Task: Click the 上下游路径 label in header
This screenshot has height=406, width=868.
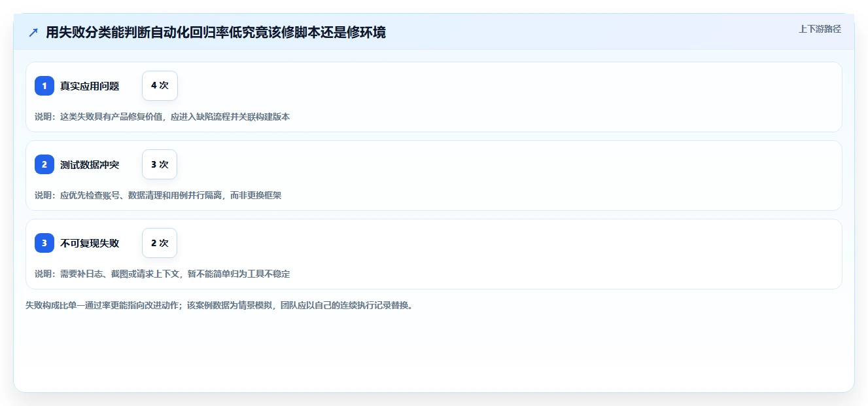Action: (820, 29)
